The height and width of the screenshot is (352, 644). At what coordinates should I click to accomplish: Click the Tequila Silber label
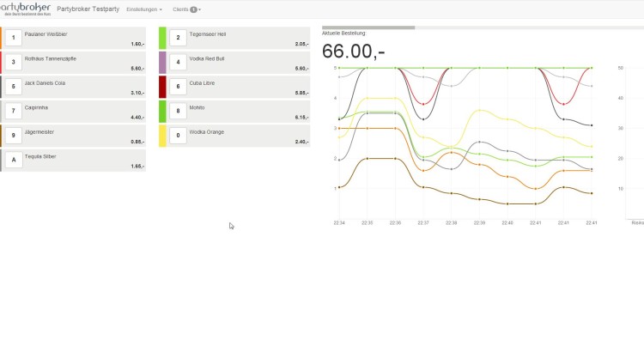tap(40, 156)
